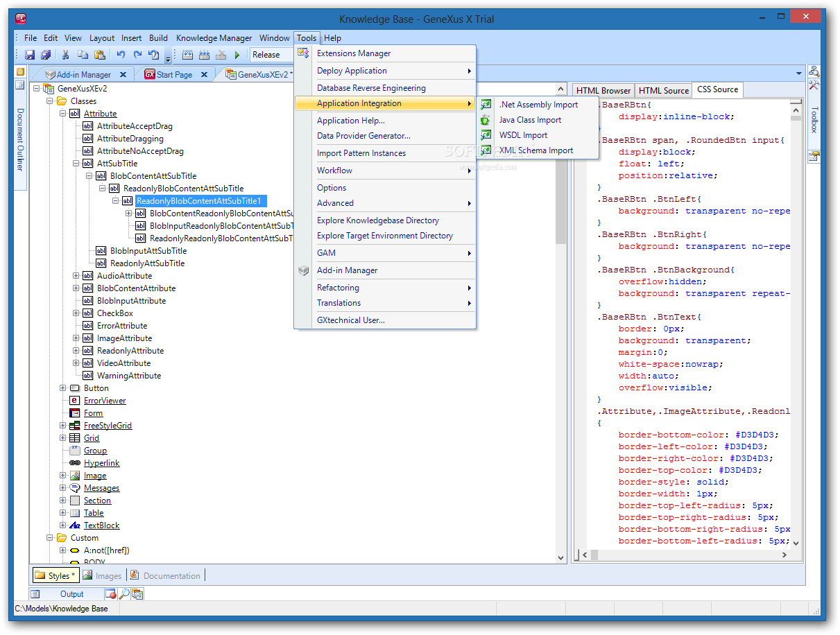Collapse the AttSubTitle tree node
The height and width of the screenshot is (635, 840).
(x=76, y=164)
